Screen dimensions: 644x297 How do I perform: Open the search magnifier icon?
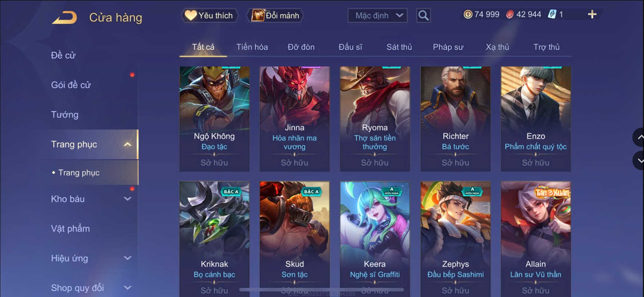[x=423, y=15]
